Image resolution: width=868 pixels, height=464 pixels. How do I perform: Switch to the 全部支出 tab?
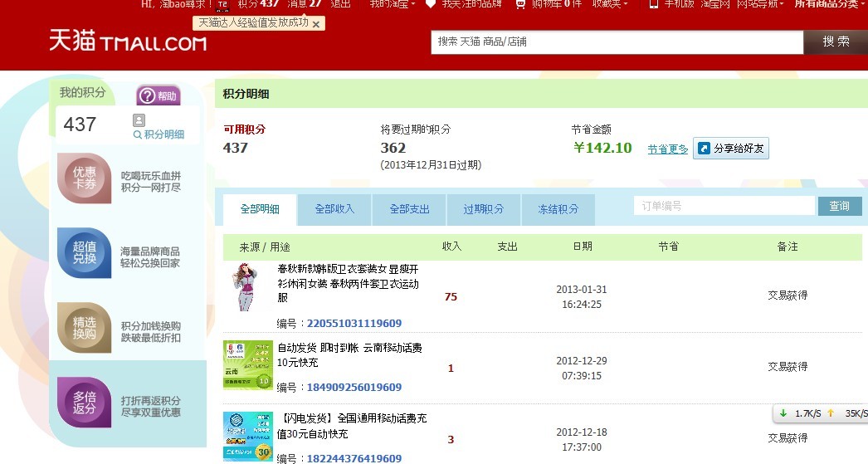pyautogui.click(x=409, y=209)
